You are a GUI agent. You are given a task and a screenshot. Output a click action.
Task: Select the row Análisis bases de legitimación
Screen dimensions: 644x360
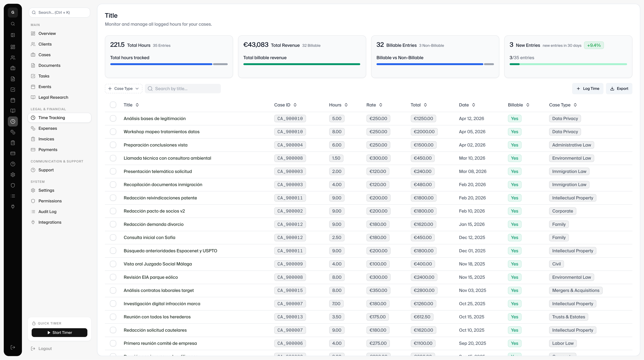113,118
